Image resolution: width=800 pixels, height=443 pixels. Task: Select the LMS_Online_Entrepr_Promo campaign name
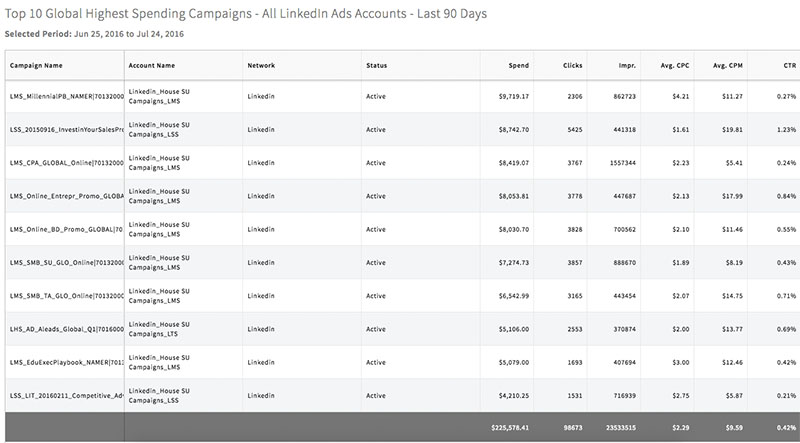pos(65,196)
